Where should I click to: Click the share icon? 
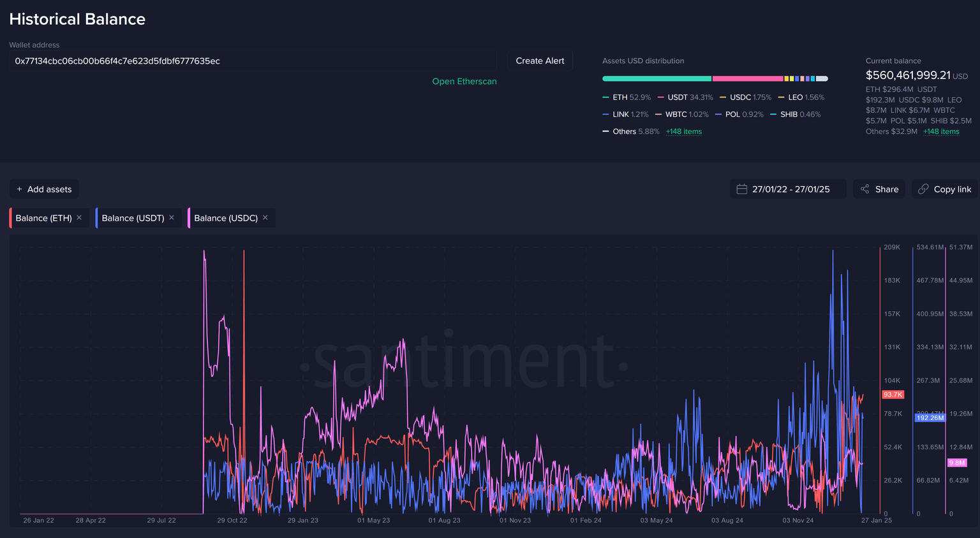pos(865,189)
